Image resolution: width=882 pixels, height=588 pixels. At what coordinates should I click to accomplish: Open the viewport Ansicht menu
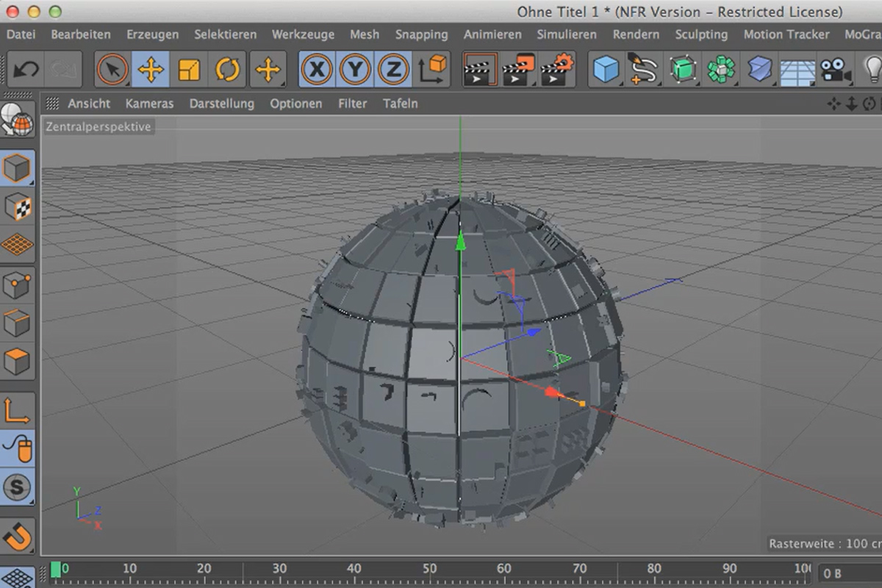[x=89, y=104]
